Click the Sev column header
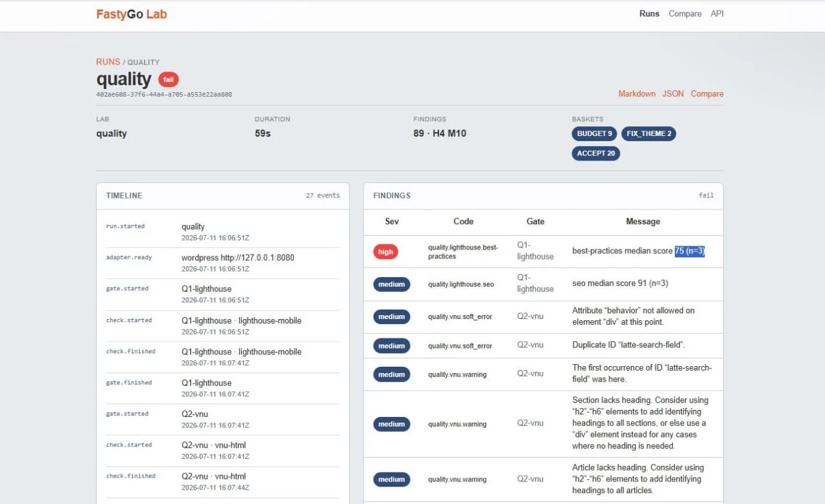825x504 pixels. point(392,222)
